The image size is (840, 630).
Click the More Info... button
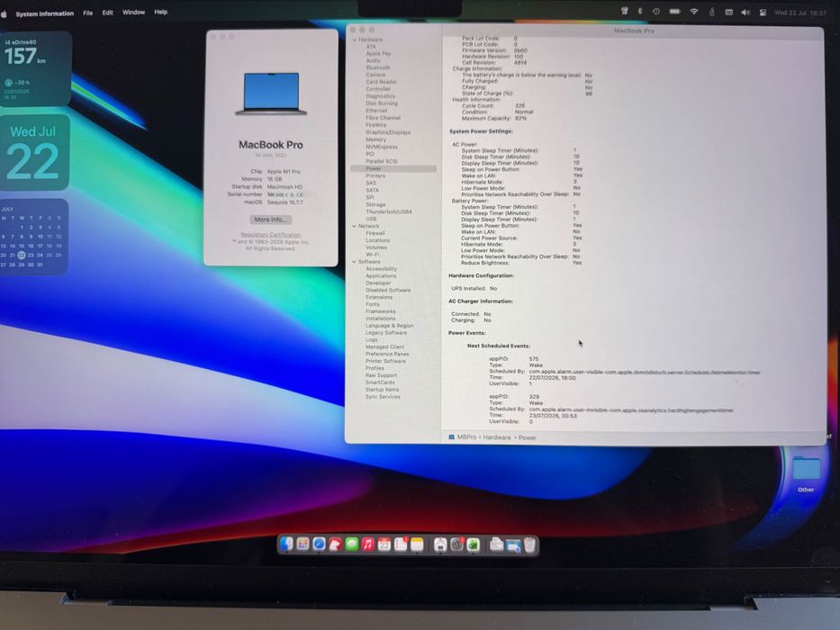270,220
